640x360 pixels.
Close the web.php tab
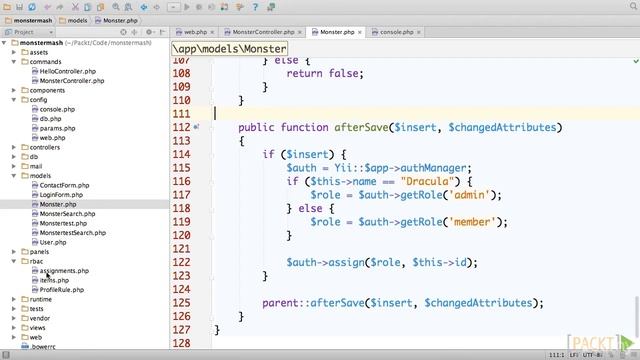click(x=212, y=32)
